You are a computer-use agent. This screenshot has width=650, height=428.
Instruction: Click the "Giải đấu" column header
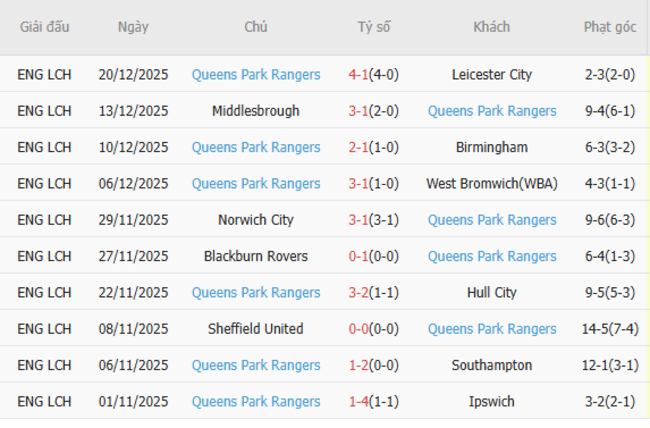click(44, 27)
